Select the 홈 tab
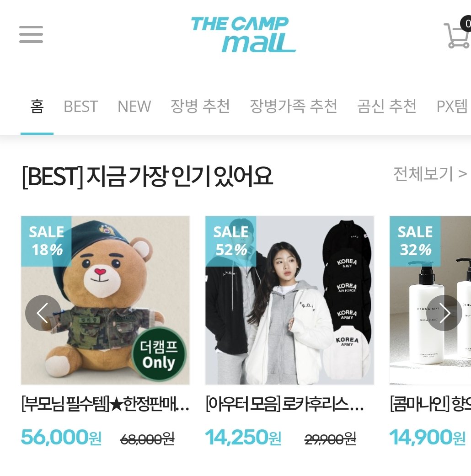The image size is (471, 476). [37, 107]
